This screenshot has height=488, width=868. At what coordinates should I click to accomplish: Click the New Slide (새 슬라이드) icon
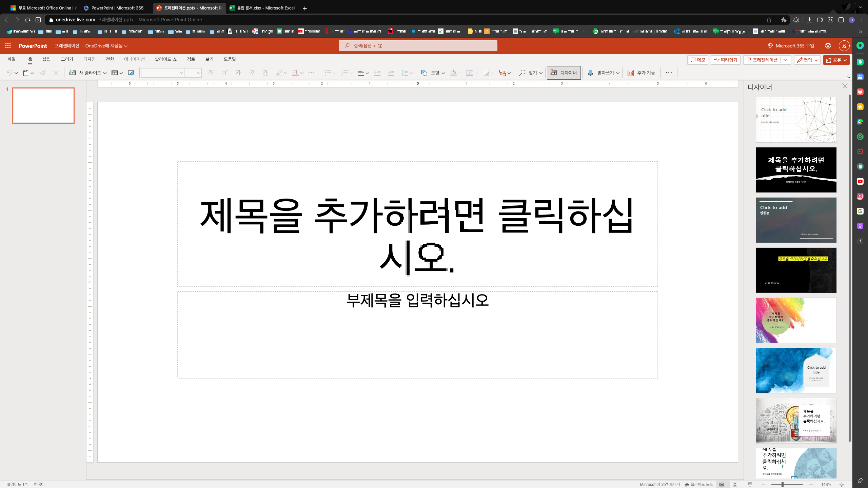click(72, 73)
